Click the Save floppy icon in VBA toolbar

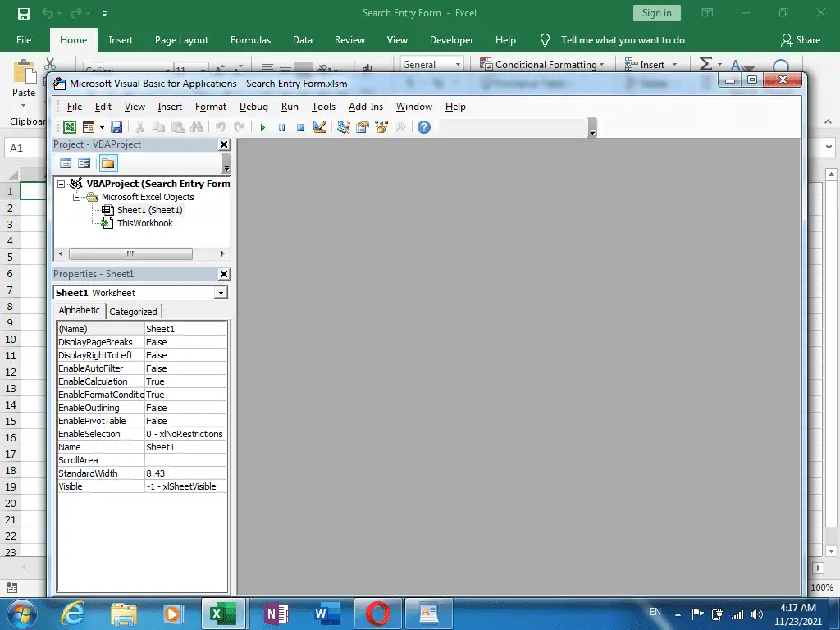point(116,127)
